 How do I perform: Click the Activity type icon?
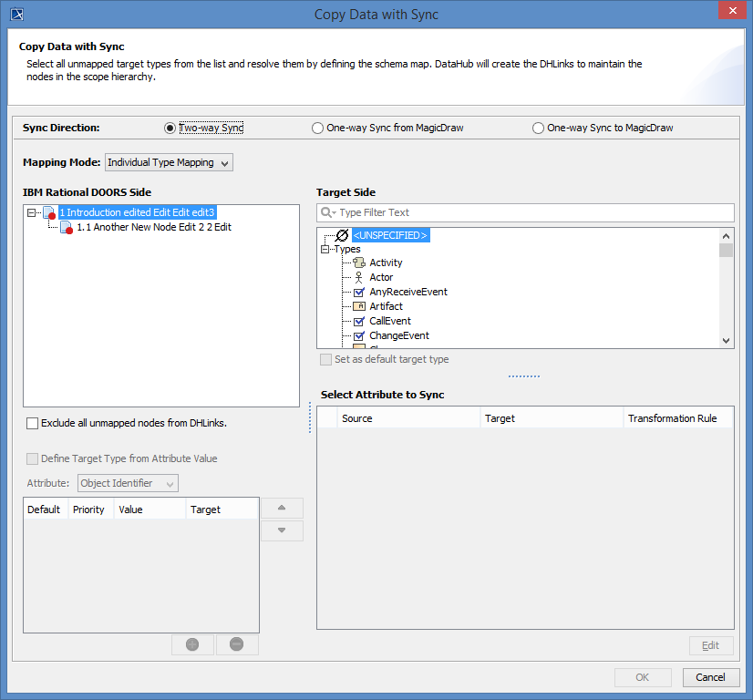[359, 262]
